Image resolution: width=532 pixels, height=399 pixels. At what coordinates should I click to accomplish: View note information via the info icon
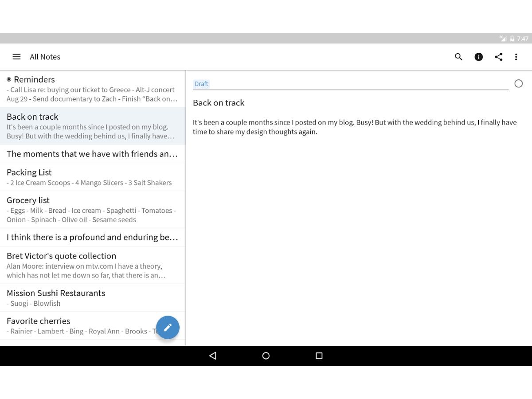pyautogui.click(x=478, y=57)
